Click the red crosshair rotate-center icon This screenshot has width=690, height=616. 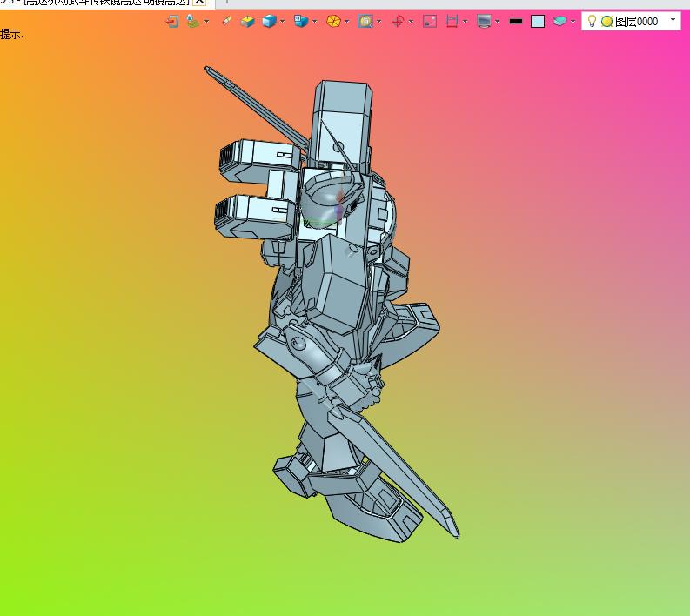coord(398,21)
